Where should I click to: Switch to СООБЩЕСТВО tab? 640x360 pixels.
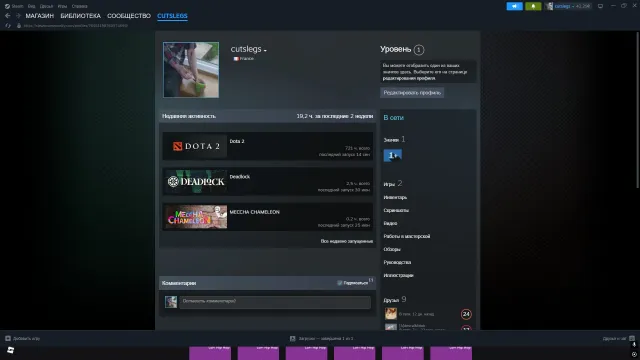click(129, 16)
